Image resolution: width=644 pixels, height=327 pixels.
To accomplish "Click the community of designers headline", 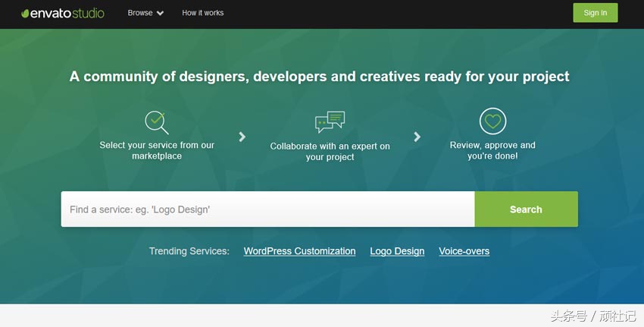I will coord(319,77).
